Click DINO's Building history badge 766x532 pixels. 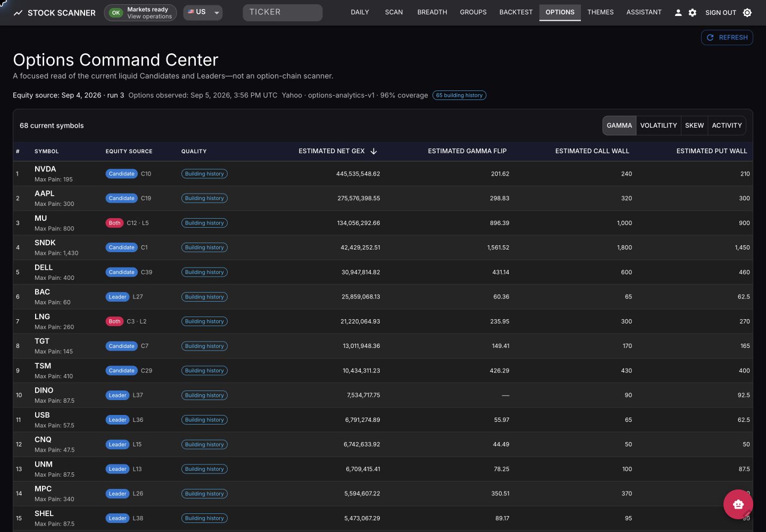[204, 395]
